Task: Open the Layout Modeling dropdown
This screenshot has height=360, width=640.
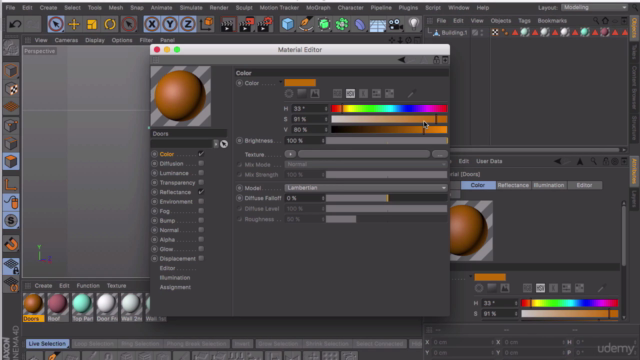Action: pos(594,7)
